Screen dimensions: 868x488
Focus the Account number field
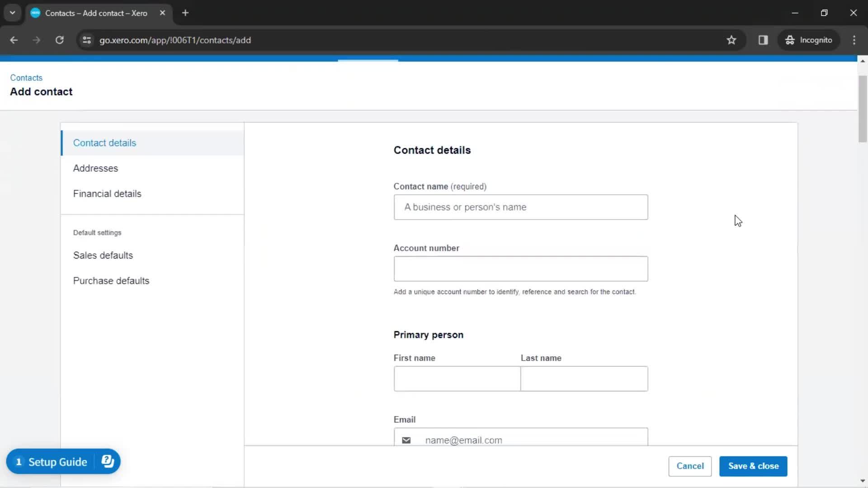click(521, 269)
